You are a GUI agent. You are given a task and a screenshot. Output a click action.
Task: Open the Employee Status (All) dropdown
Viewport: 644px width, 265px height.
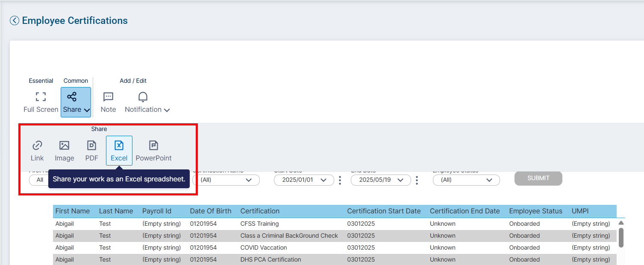tap(466, 180)
